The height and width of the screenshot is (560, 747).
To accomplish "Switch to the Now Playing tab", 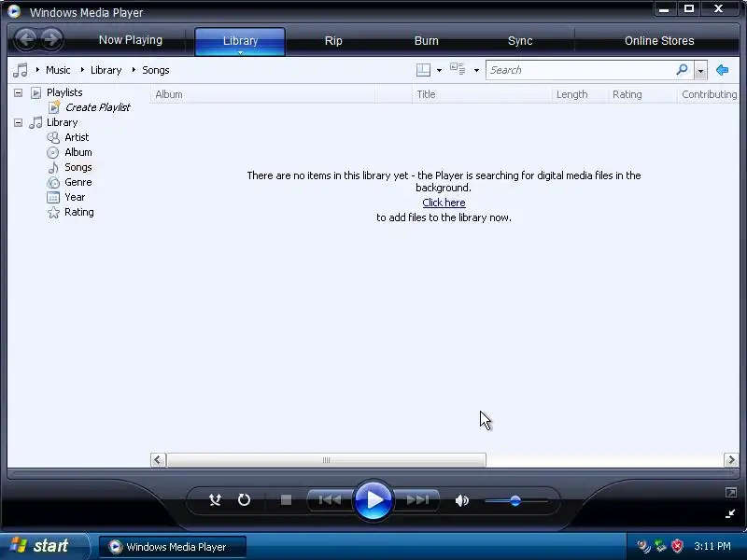I will pos(131,40).
